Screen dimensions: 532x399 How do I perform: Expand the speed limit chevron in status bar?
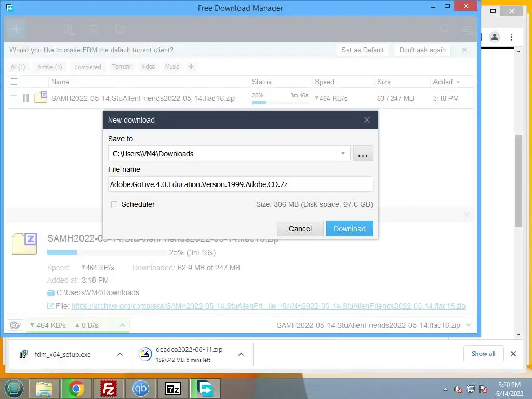[123, 325]
